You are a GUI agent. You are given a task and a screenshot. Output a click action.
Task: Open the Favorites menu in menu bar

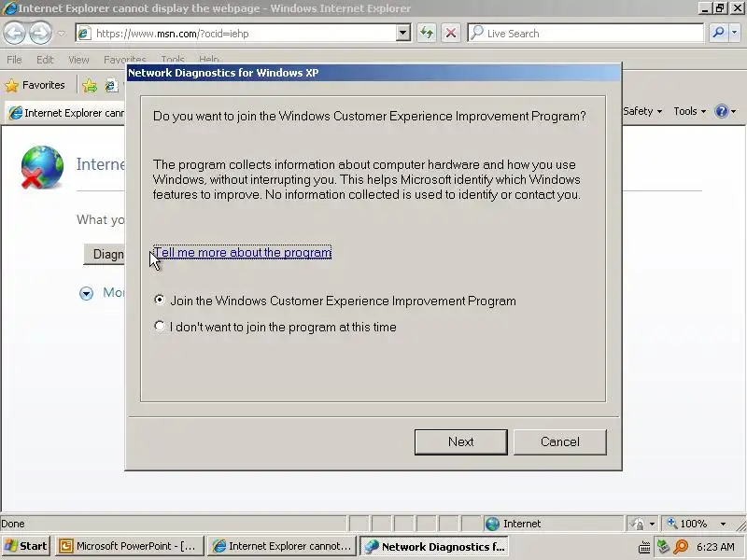coord(124,60)
